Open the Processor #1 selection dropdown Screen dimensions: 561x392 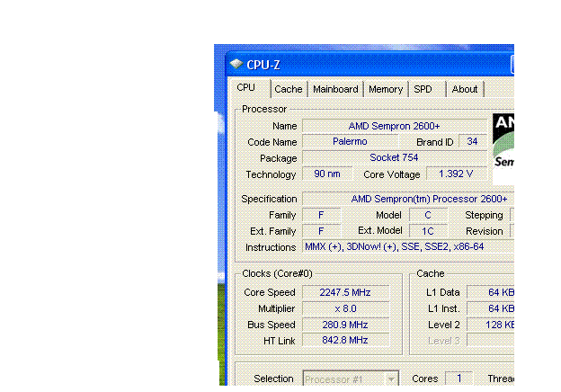(351, 379)
